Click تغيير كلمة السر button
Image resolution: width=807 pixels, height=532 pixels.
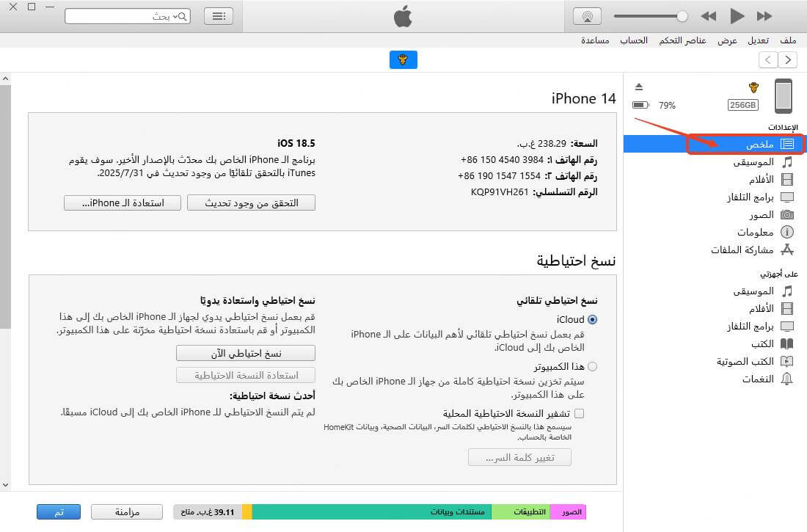520,457
